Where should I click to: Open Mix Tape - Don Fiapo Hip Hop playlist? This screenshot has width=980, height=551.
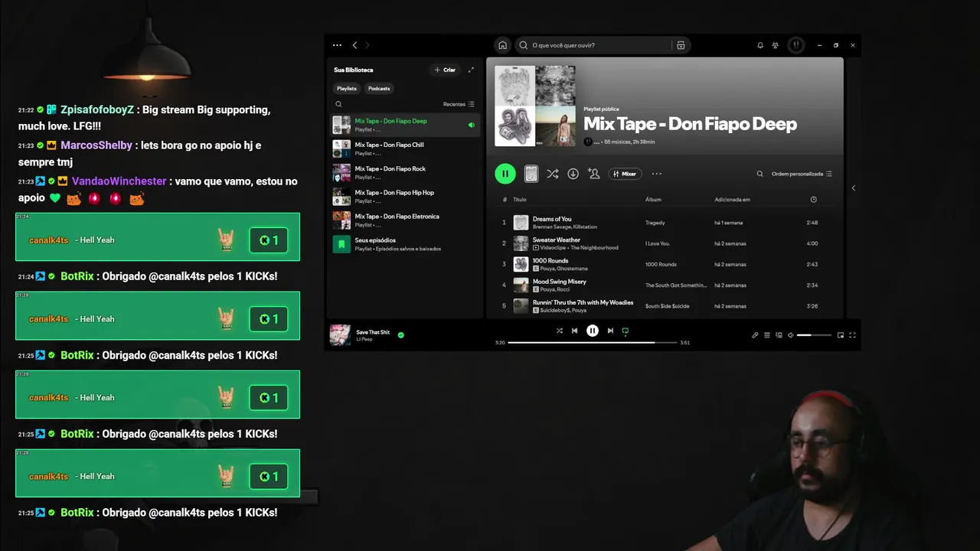point(405,196)
